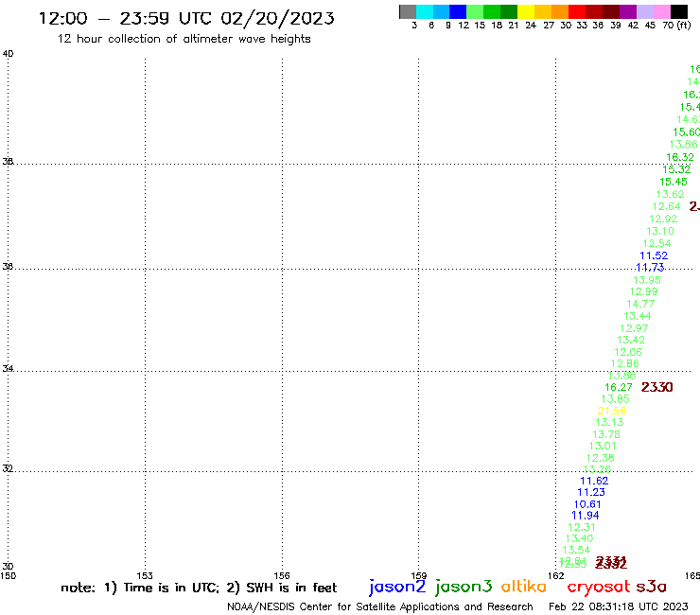
Task: Click the dark red 2330 time marker
Action: click(656, 387)
